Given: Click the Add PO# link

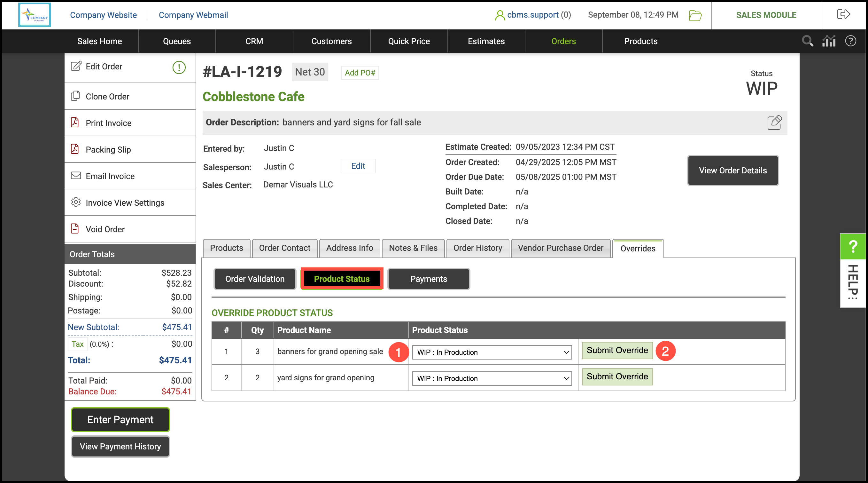Looking at the screenshot, I should 360,73.
